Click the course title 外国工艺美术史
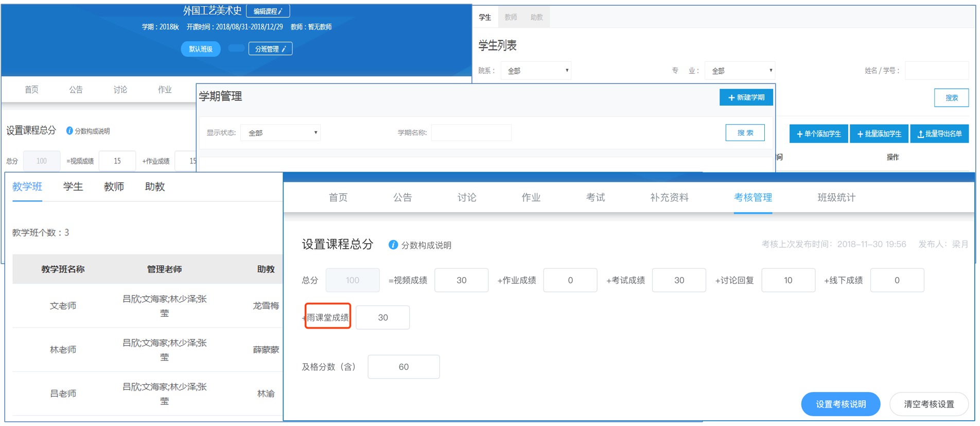Viewport: 980px width, 426px height. (212, 10)
